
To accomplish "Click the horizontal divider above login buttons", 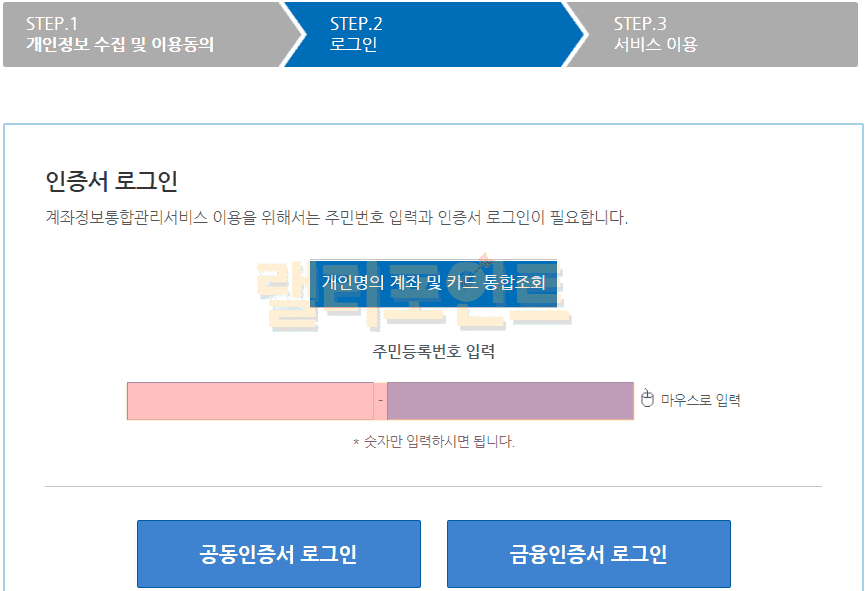I will (433, 487).
